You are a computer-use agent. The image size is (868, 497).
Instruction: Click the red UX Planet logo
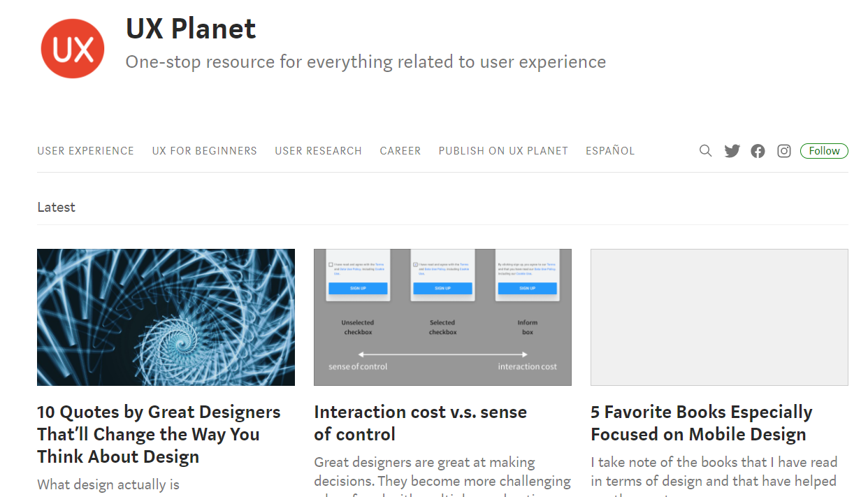click(x=73, y=48)
